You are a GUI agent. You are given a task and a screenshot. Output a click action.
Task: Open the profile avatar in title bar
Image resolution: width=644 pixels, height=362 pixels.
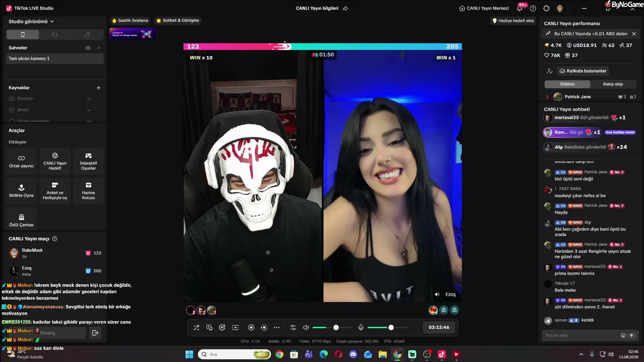(x=560, y=9)
